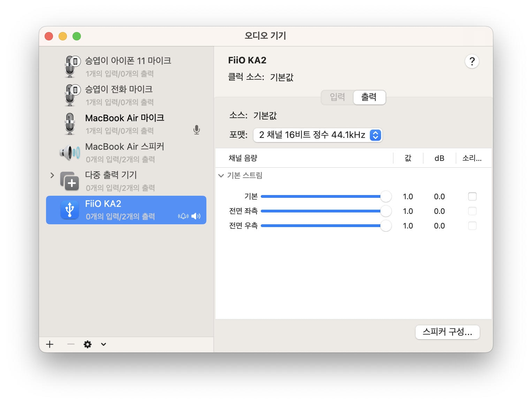Image resolution: width=532 pixels, height=404 pixels.
Task: Switch to the 입력 tab
Action: click(x=337, y=97)
